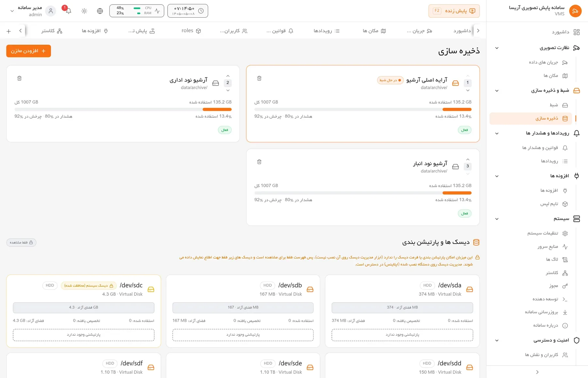Open the داشبورد tab
This screenshot has width=588, height=378.
[462, 31]
